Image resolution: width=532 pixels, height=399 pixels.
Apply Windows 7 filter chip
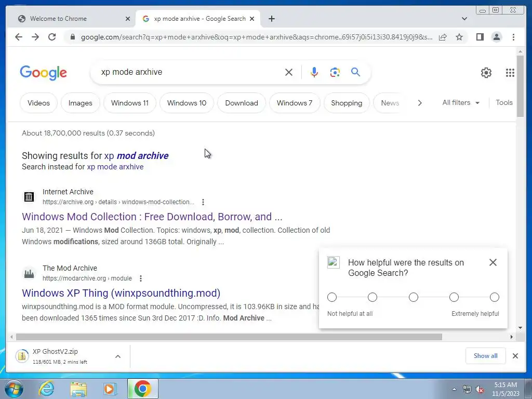click(295, 103)
